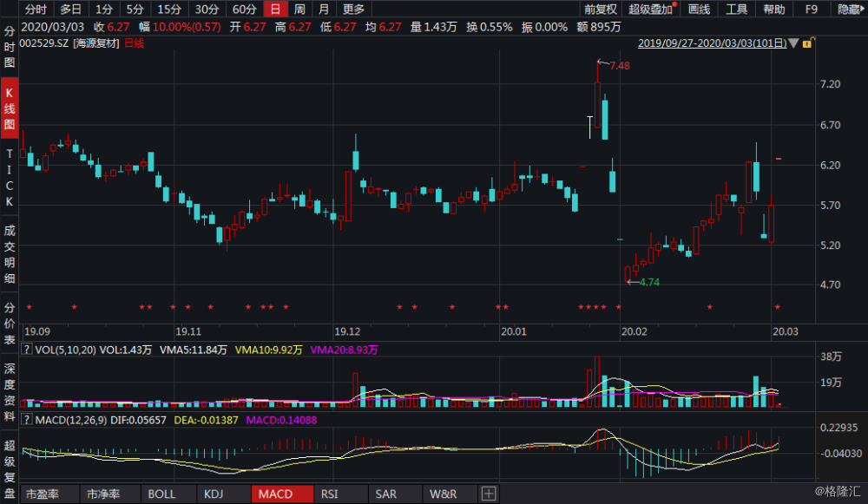Viewport: 868px width, 504px height.
Task: Select the 市盈率 indicator tab
Action: [42, 494]
